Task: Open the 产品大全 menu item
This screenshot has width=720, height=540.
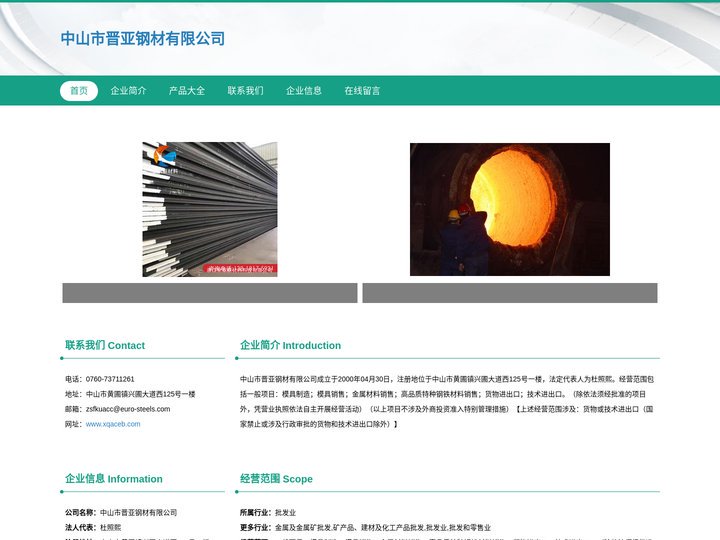Action: [x=186, y=90]
